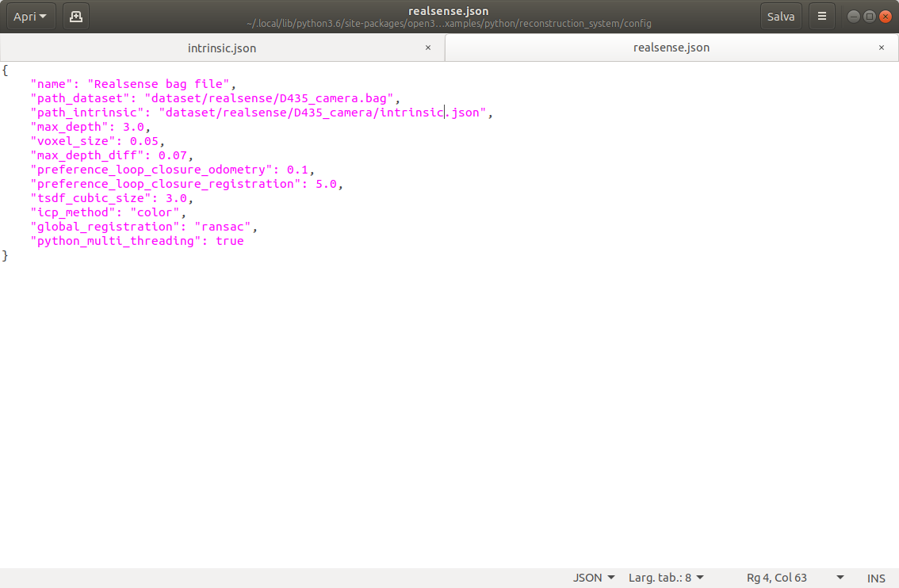Open the hamburger menu
The width and height of the screenshot is (899, 588).
tap(821, 17)
